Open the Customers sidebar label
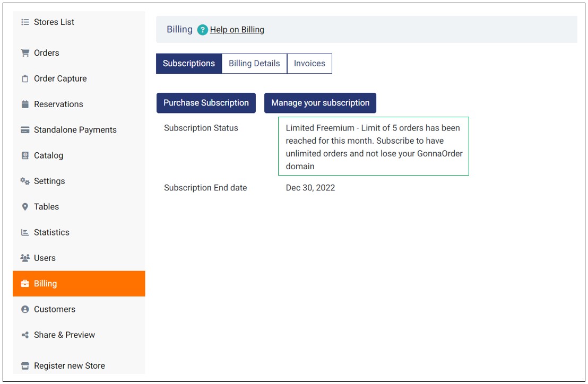 coord(55,309)
